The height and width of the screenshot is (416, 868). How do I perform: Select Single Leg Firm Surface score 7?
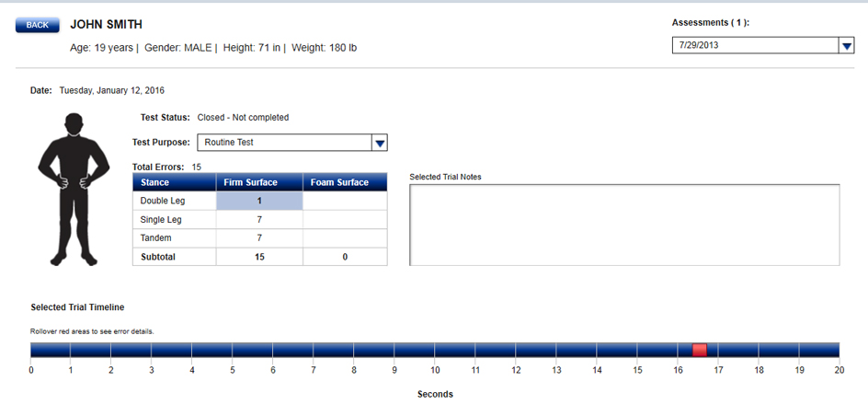(259, 219)
